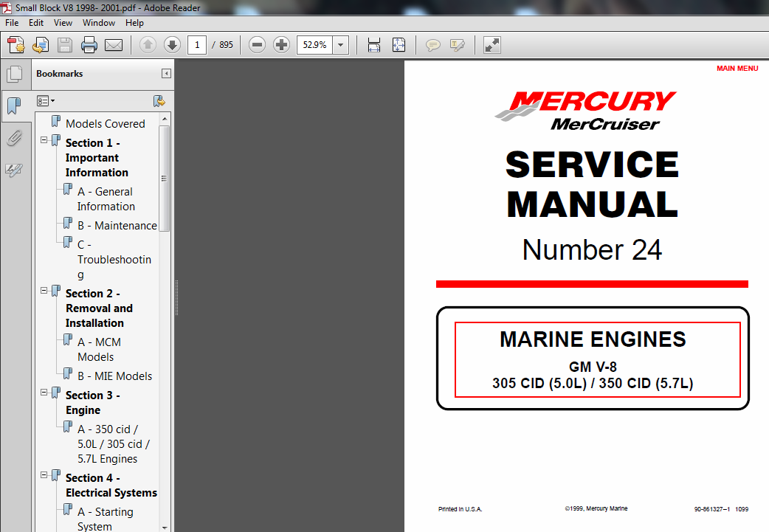Open the Attachments paperclip panel
The height and width of the screenshot is (532, 769).
point(14,138)
